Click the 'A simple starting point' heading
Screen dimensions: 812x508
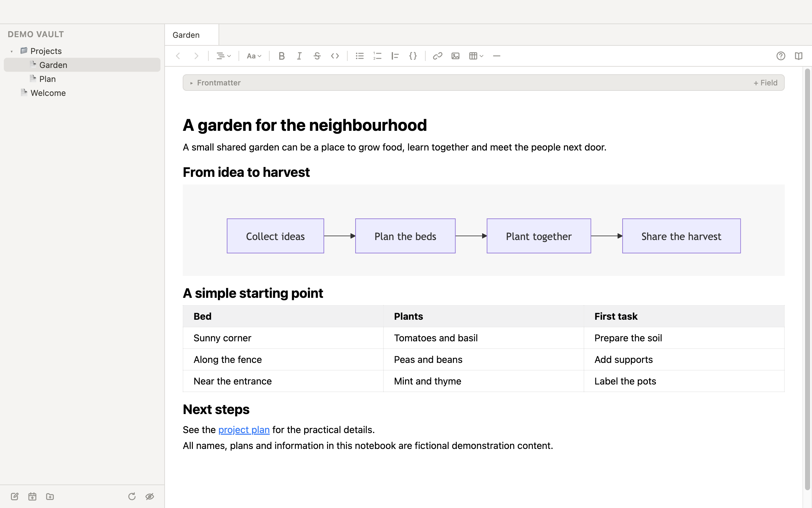(x=253, y=293)
